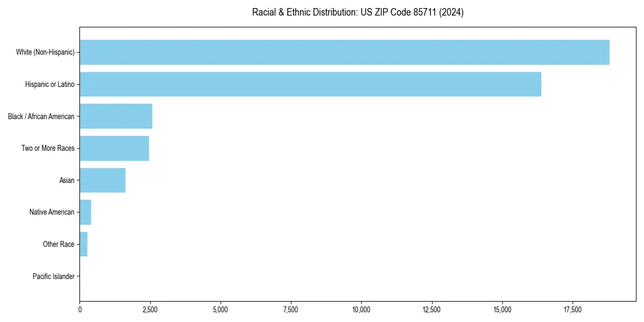This screenshot has height=322, width=644.
Task: Select the Two or More Races bar
Action: pos(114,148)
